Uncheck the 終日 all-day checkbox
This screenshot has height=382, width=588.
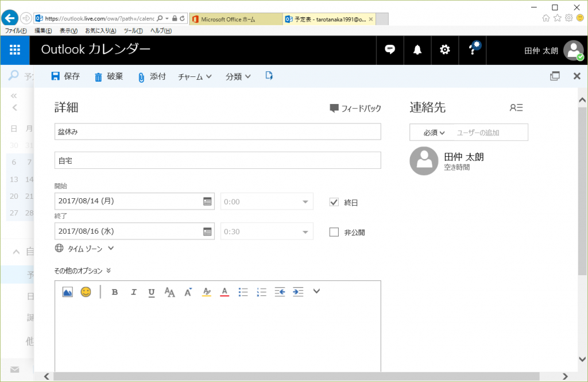click(x=334, y=202)
